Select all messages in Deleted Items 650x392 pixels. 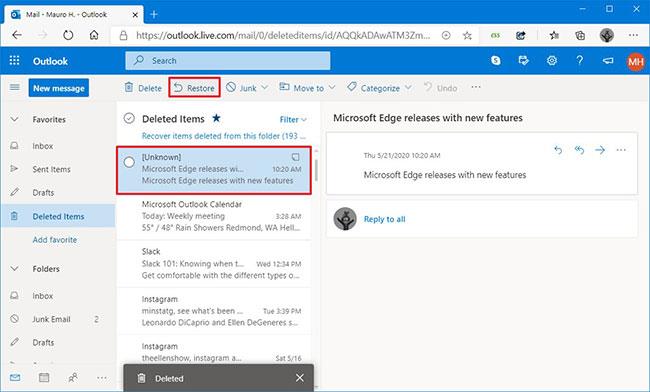coord(129,119)
